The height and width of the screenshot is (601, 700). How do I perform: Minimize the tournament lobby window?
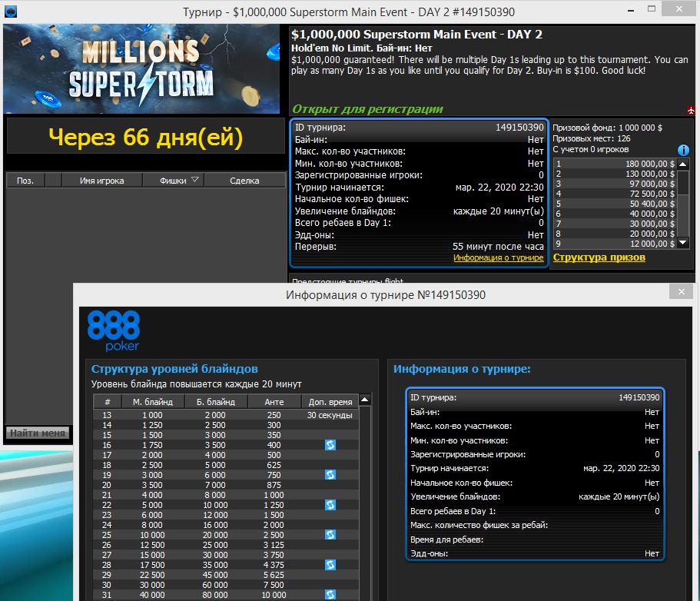pyautogui.click(x=631, y=10)
